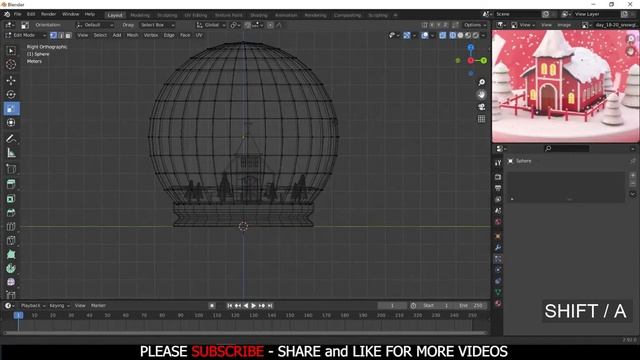Click the viewport zoom gizmo icon

pos(482,82)
